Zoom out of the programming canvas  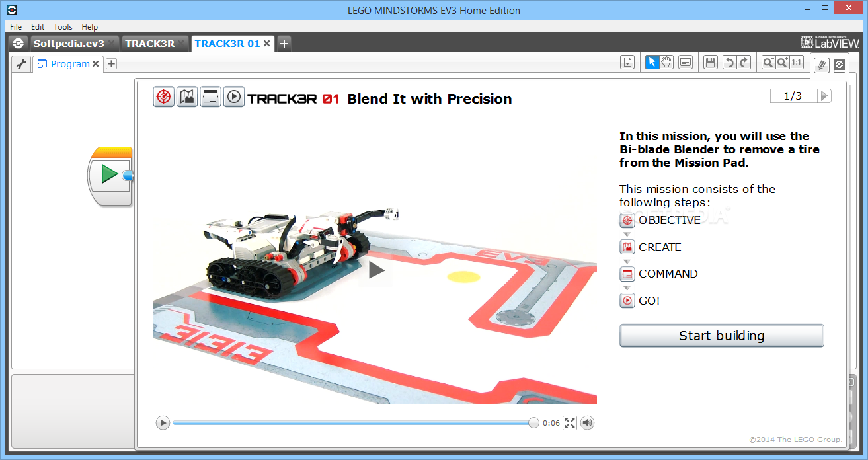tap(768, 62)
